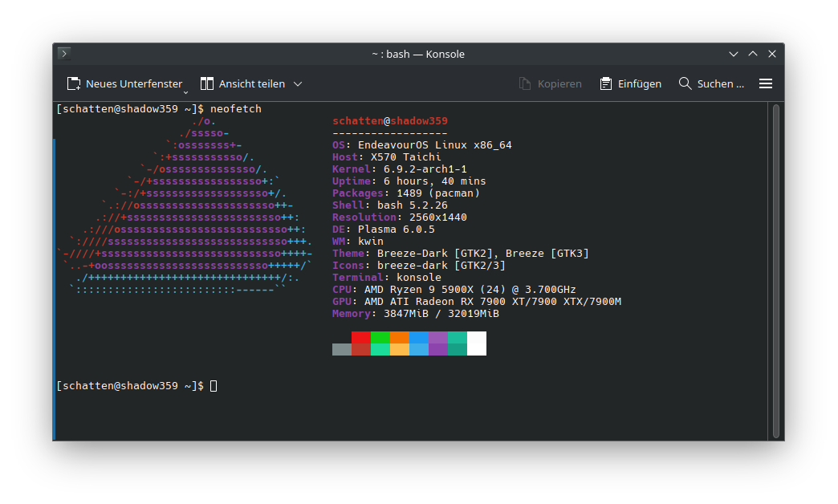Click the 'kwin' WM value
Screen dimensions: 838x504
370,241
